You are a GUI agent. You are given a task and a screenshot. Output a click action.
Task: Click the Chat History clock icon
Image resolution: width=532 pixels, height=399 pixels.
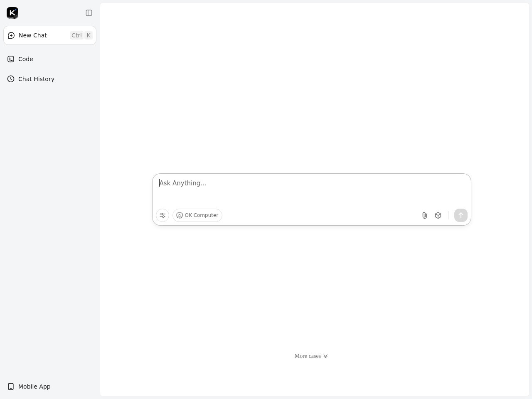11,79
